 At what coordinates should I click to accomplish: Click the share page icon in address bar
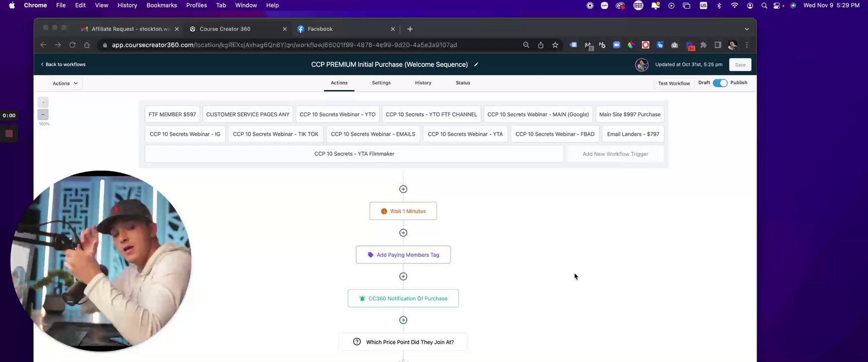click(540, 45)
